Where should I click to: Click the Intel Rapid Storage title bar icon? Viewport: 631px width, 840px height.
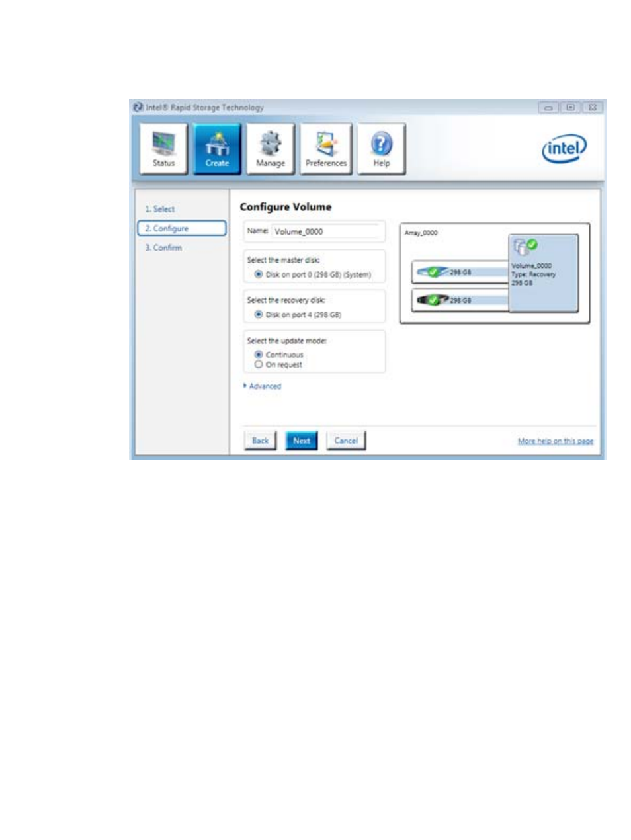point(138,107)
